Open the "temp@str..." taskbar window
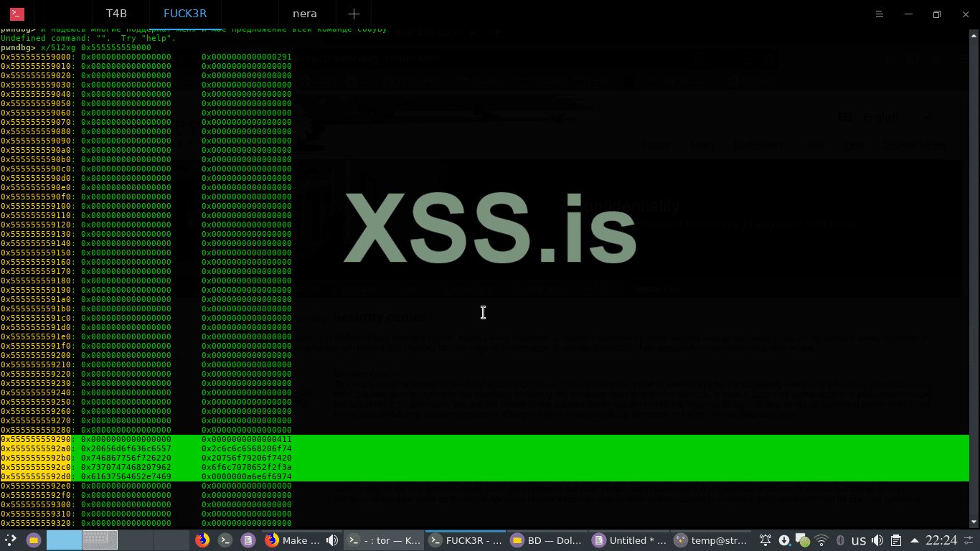 712,540
